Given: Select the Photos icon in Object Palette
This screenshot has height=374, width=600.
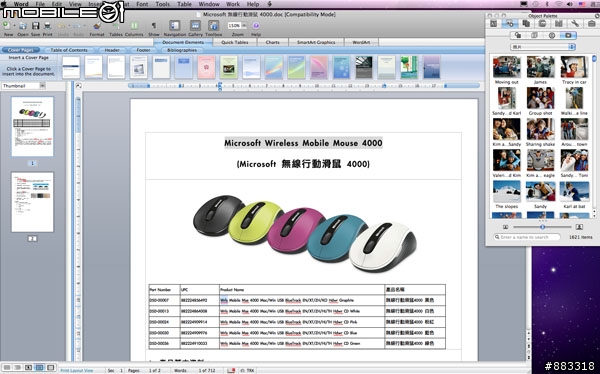Looking at the screenshot, I should 568,35.
